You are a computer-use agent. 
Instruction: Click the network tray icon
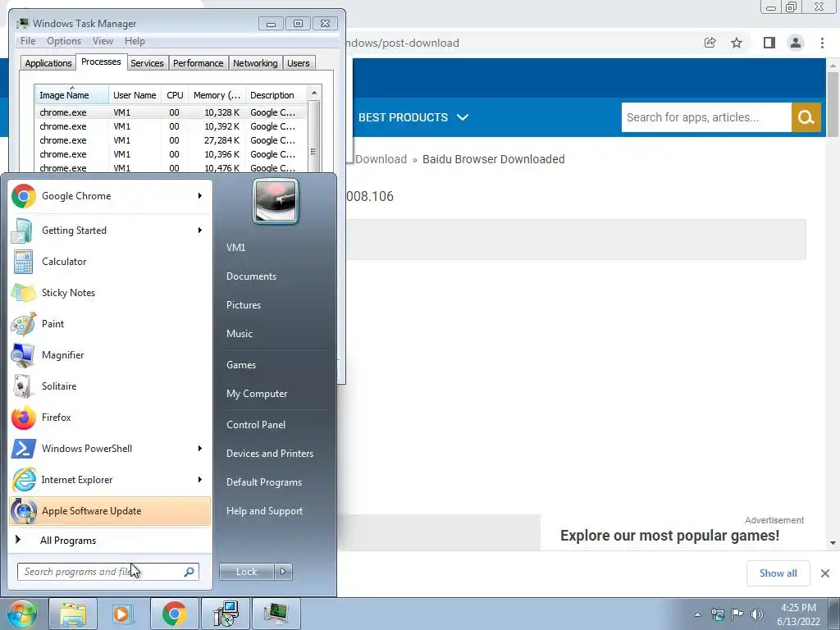point(717,614)
